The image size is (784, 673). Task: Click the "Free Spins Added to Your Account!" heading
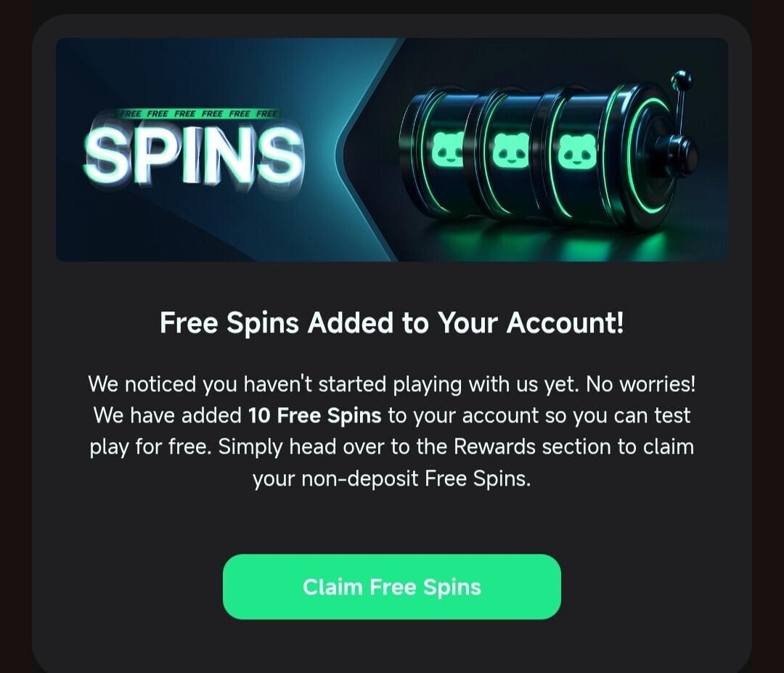(x=391, y=322)
